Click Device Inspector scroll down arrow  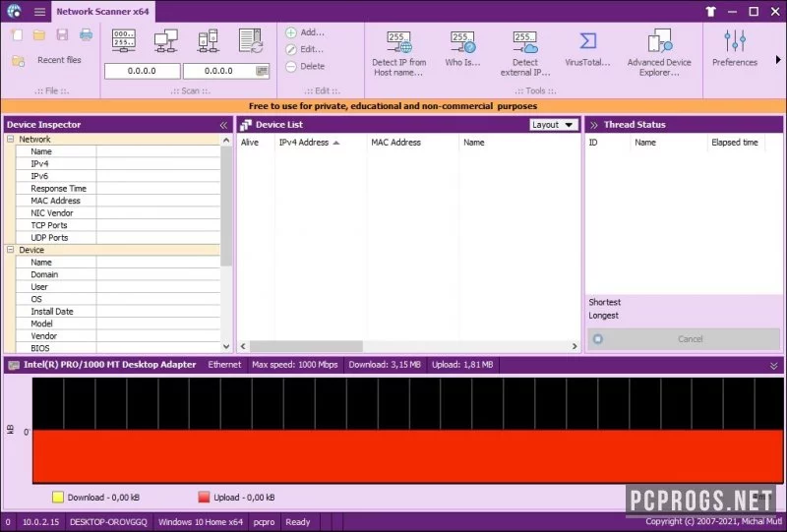click(226, 346)
